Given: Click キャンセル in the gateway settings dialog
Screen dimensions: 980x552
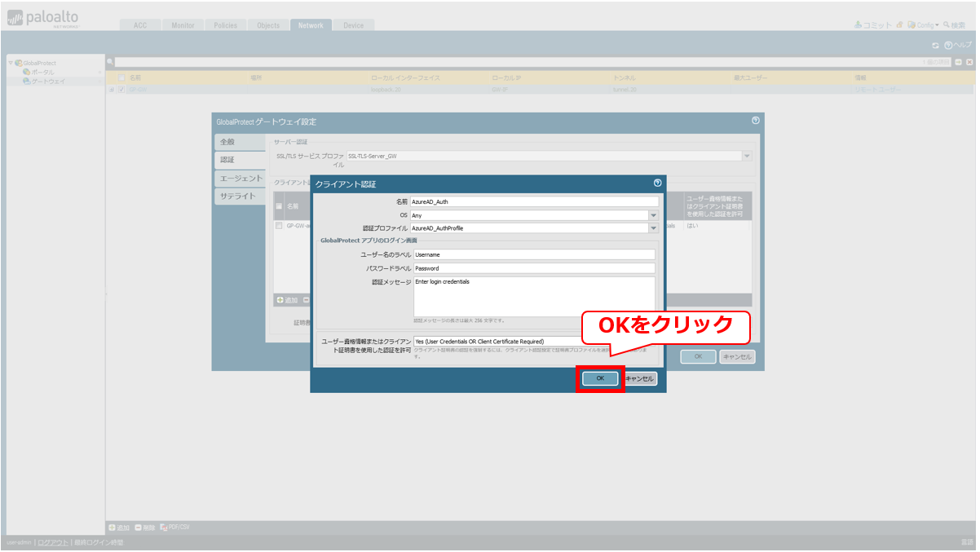Looking at the screenshot, I should point(737,356).
